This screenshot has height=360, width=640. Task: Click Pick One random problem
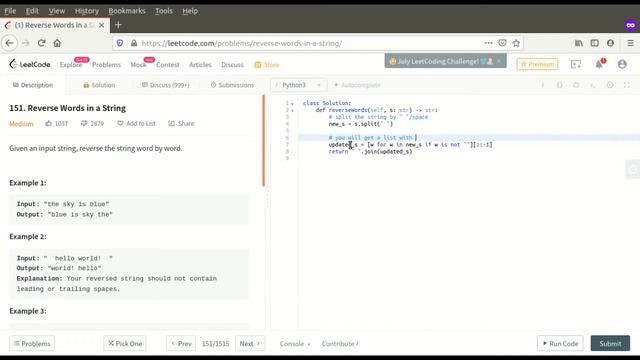tap(125, 344)
